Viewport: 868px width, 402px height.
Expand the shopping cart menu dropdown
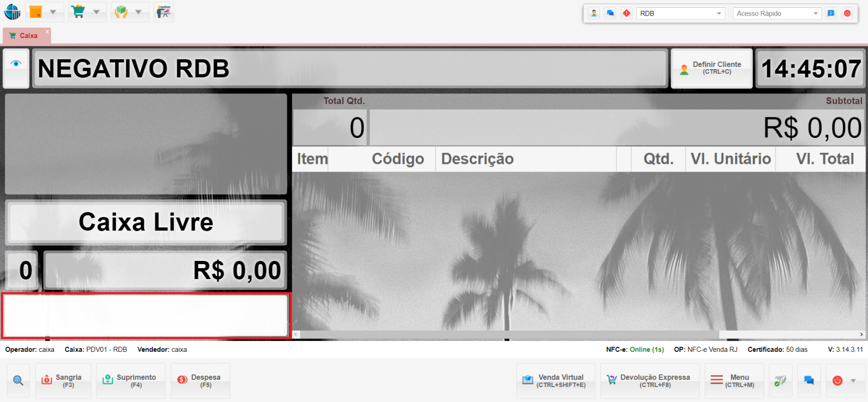point(96,12)
